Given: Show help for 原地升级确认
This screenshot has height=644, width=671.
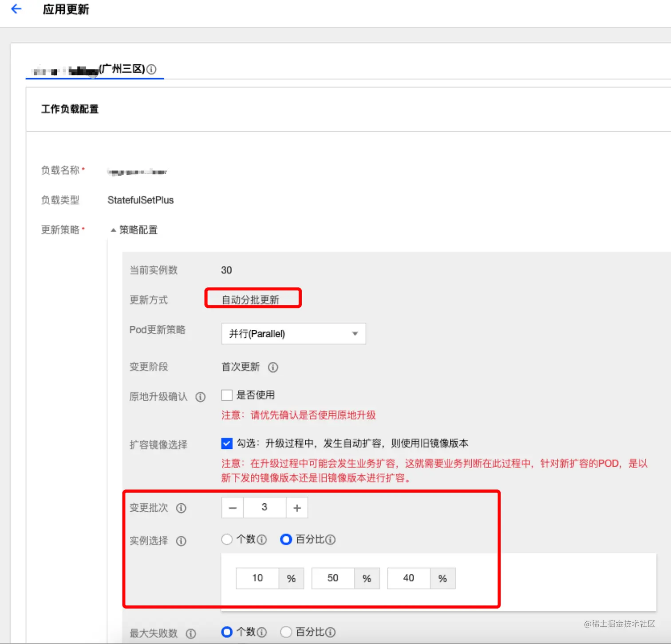Looking at the screenshot, I should [201, 397].
